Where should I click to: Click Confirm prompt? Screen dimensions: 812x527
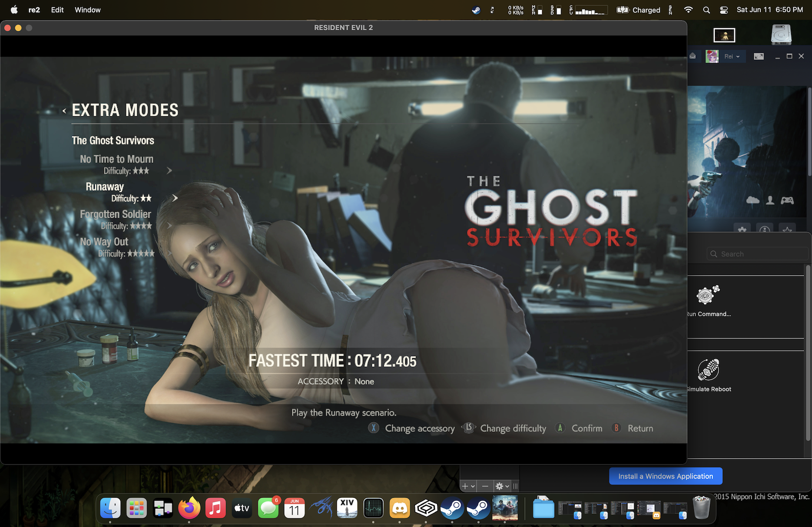pos(587,428)
